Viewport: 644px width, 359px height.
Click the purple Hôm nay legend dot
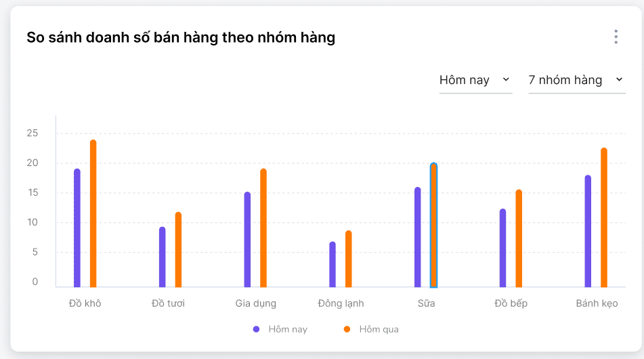click(257, 329)
